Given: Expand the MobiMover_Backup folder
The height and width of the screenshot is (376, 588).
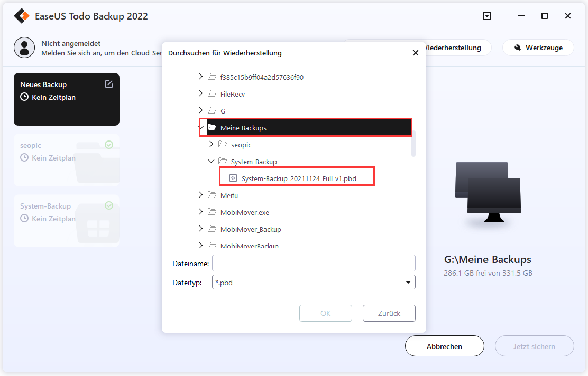Looking at the screenshot, I should tap(200, 229).
